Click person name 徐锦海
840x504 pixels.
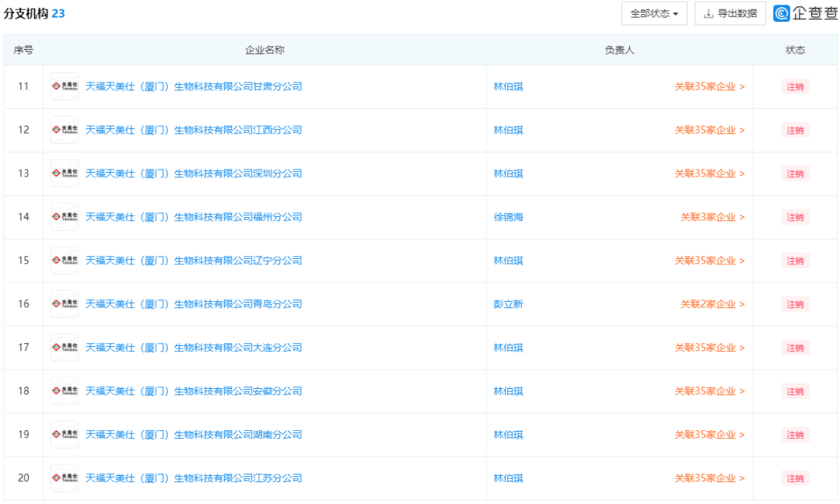(x=508, y=217)
